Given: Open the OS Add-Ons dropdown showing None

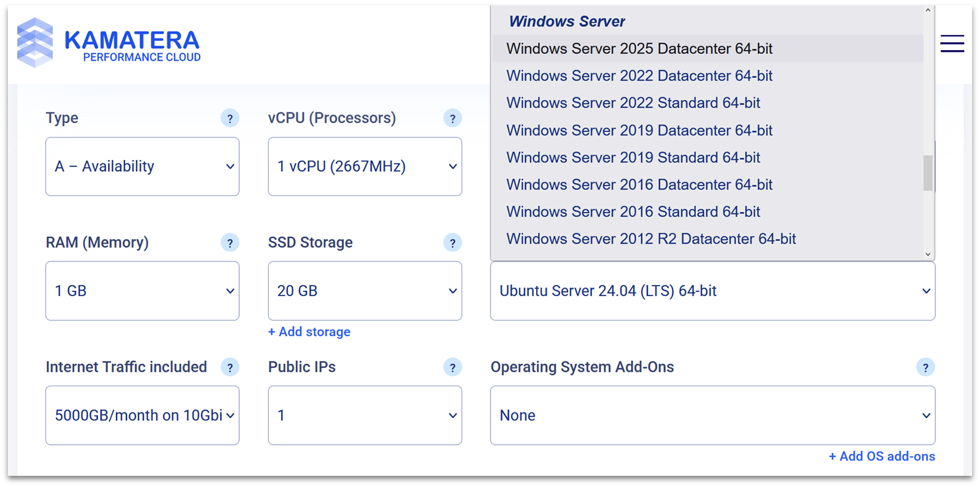Looking at the screenshot, I should pos(713,415).
